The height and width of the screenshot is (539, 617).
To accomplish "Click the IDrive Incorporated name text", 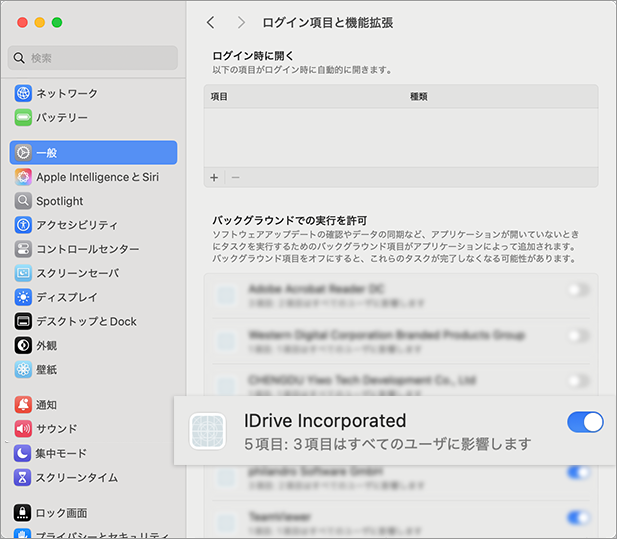I will pyautogui.click(x=325, y=421).
